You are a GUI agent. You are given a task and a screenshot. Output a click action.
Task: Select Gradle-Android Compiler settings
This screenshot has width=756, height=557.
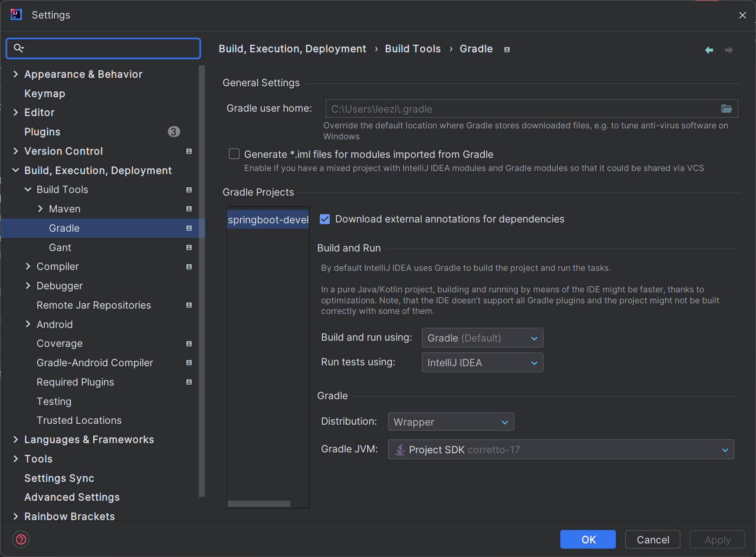pos(95,363)
